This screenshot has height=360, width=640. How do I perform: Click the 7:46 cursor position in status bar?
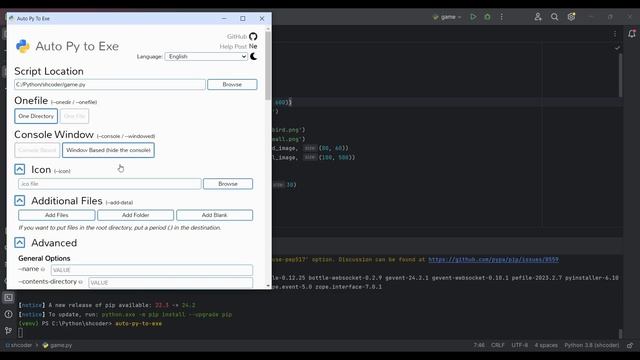(x=479, y=345)
